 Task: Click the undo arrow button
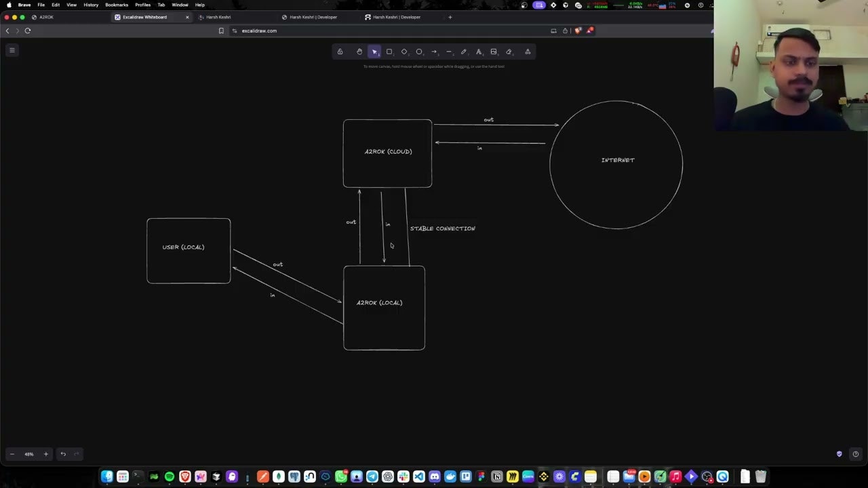pos(63,454)
